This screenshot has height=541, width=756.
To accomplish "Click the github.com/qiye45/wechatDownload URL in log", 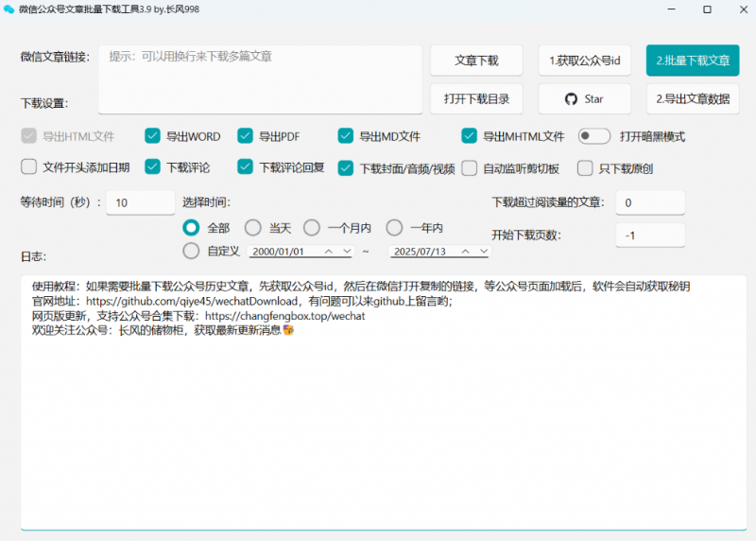I will pyautogui.click(x=192, y=301).
